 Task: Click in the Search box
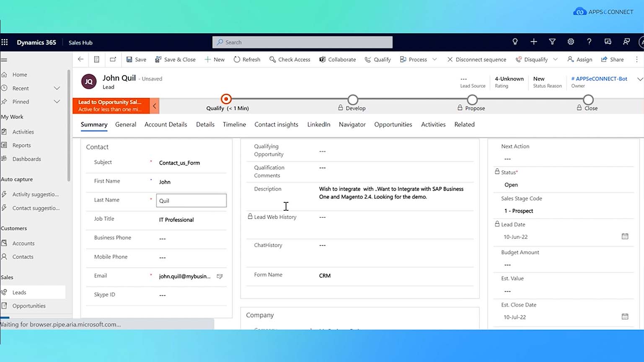[303, 42]
